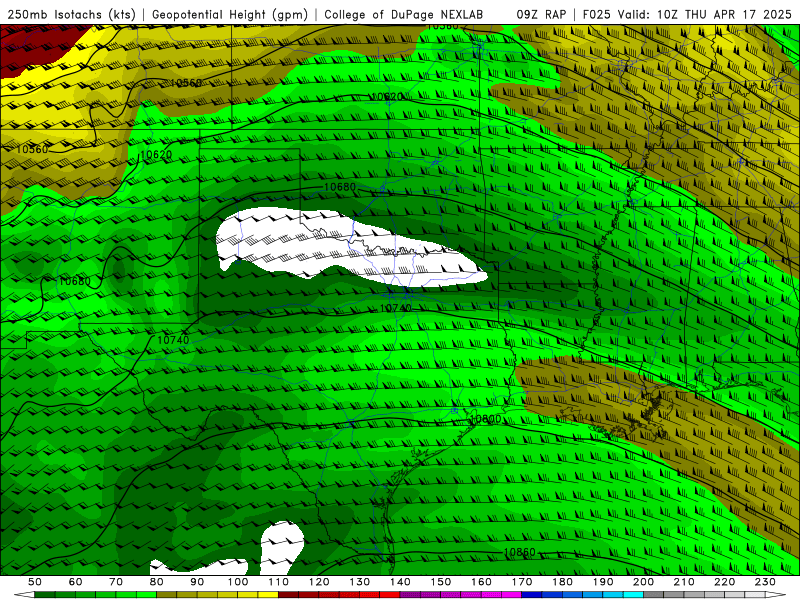
Task: Select 'College of DuPage NEXLAB' header text
Action: (404, 15)
